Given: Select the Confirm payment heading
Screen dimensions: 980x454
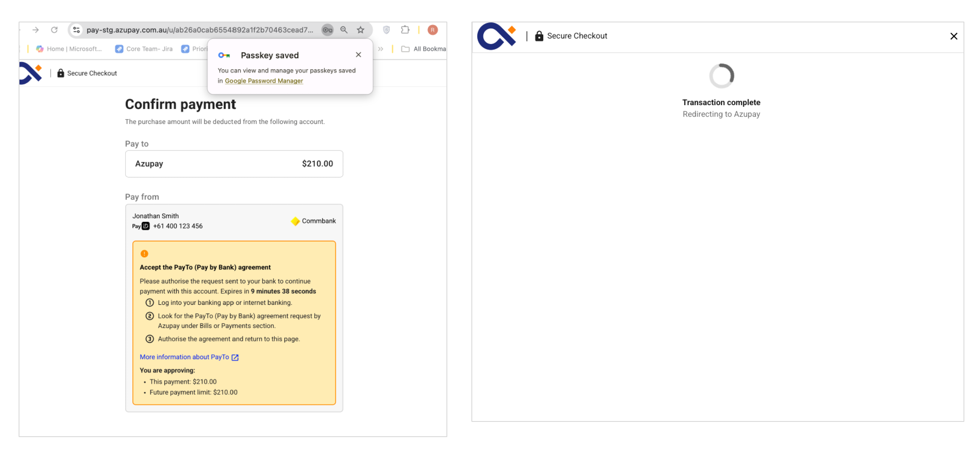Looking at the screenshot, I should (181, 104).
